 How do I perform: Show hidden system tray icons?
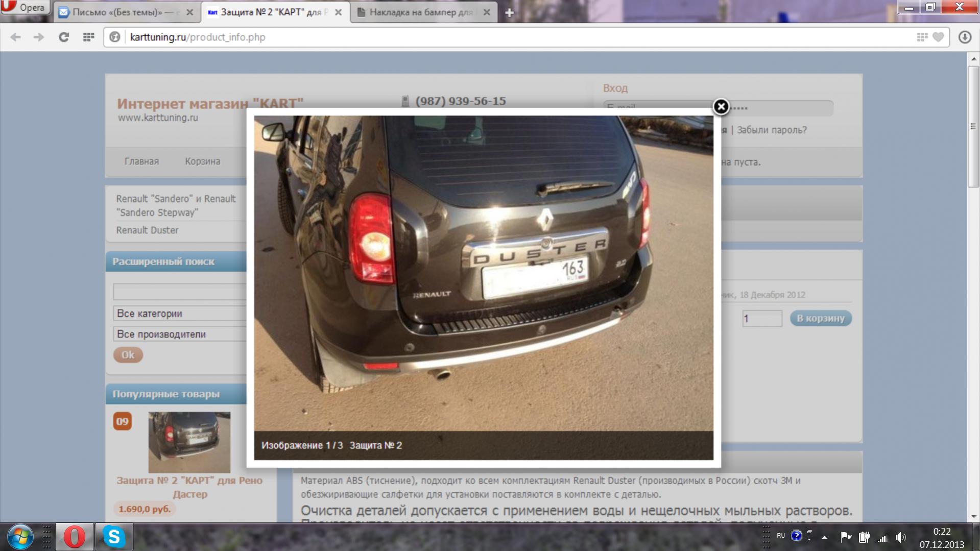824,537
